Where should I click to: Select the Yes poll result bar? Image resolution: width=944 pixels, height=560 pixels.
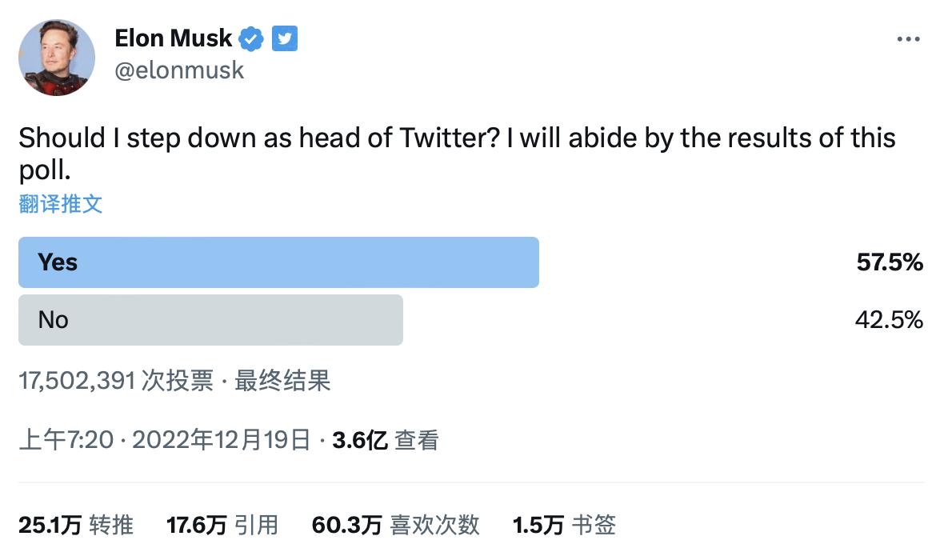point(278,262)
